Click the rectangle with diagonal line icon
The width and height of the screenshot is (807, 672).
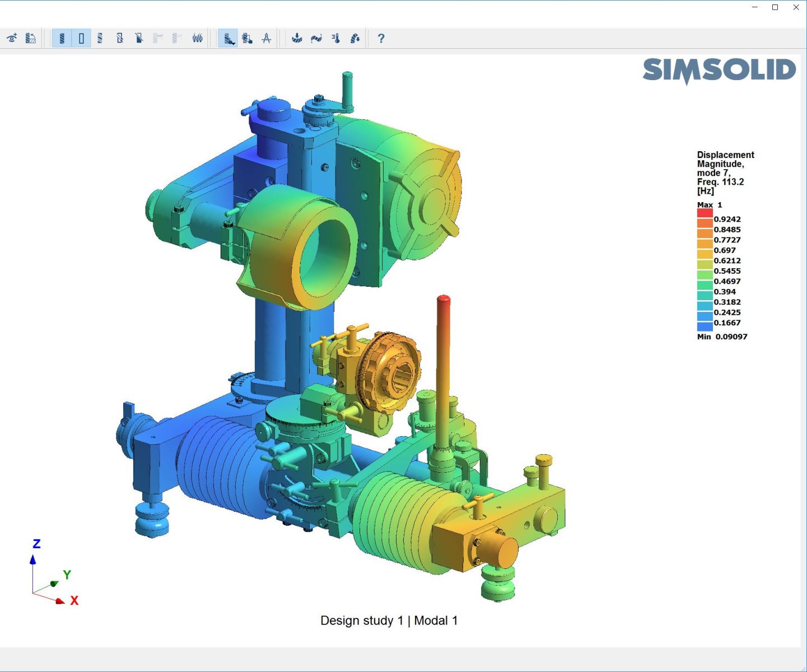[x=119, y=38]
